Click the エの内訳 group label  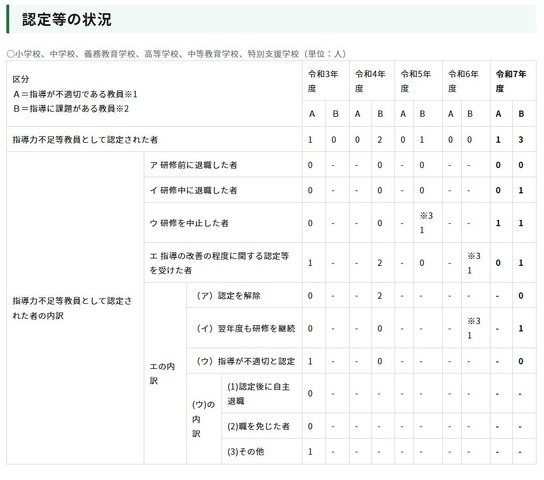pyautogui.click(x=162, y=374)
